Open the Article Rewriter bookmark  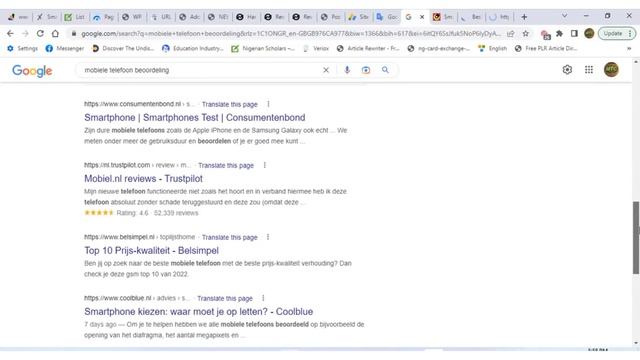coord(368,48)
